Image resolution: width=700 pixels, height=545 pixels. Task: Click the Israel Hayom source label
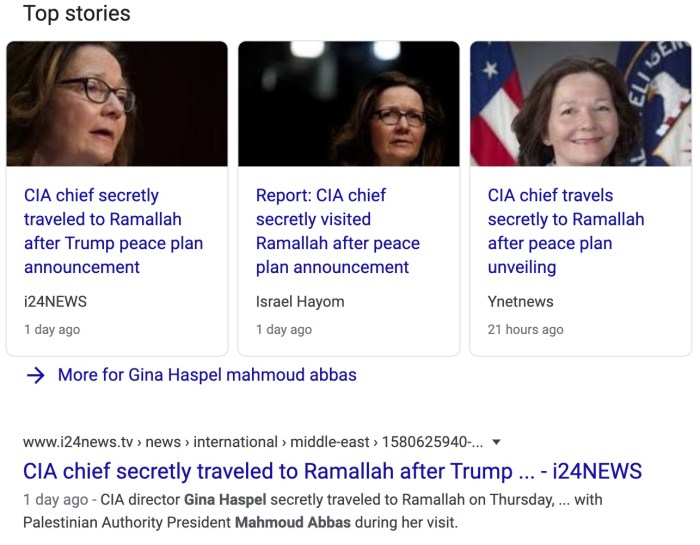tap(300, 301)
